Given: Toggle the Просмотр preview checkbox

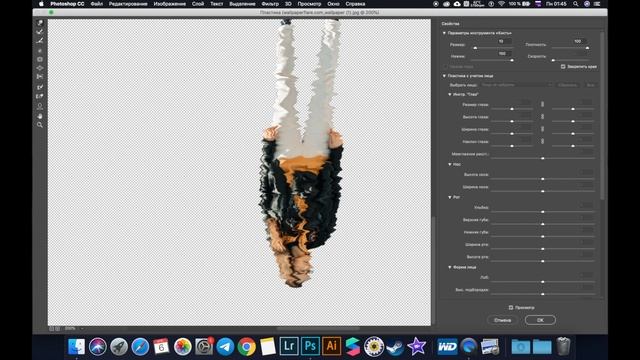Looking at the screenshot, I should pos(511,307).
